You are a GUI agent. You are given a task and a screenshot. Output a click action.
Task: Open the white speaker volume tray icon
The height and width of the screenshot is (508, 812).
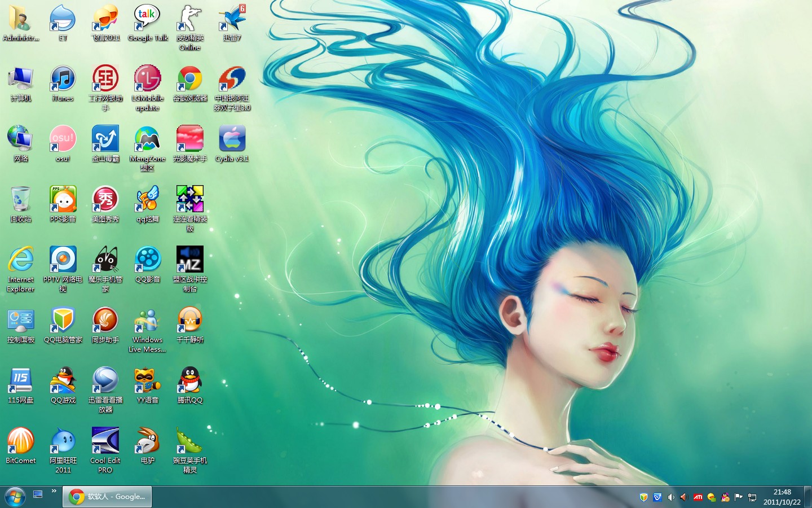pyautogui.click(x=671, y=497)
